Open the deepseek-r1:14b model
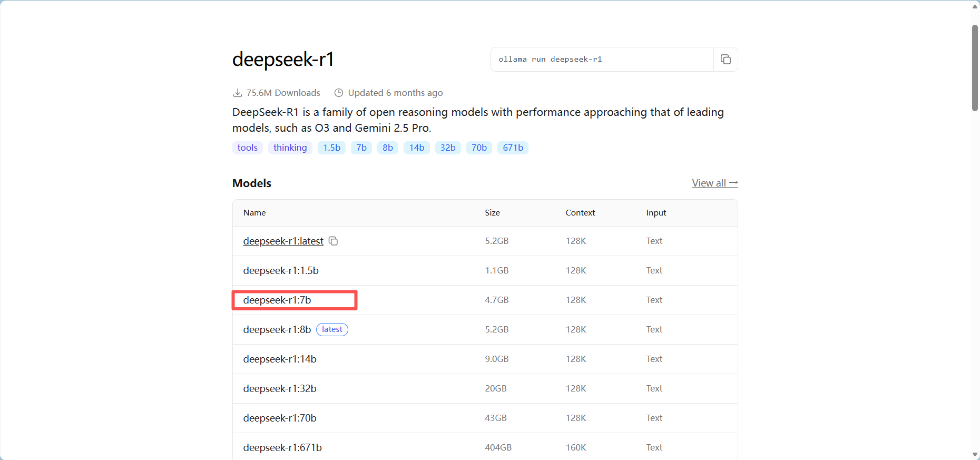 pos(280,359)
